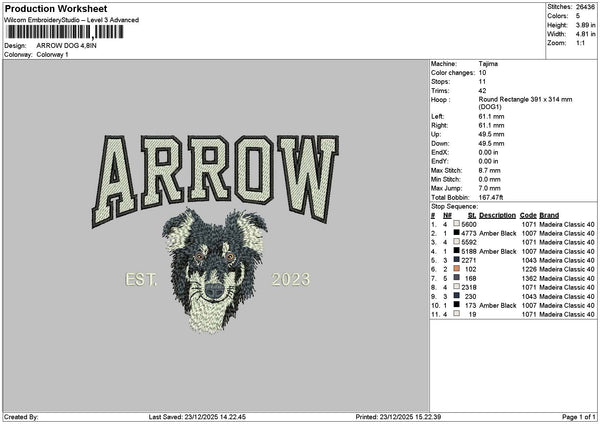This screenshot has width=600, height=424.
Task: Click the 'Production Worksheet' title
Action: pos(56,8)
